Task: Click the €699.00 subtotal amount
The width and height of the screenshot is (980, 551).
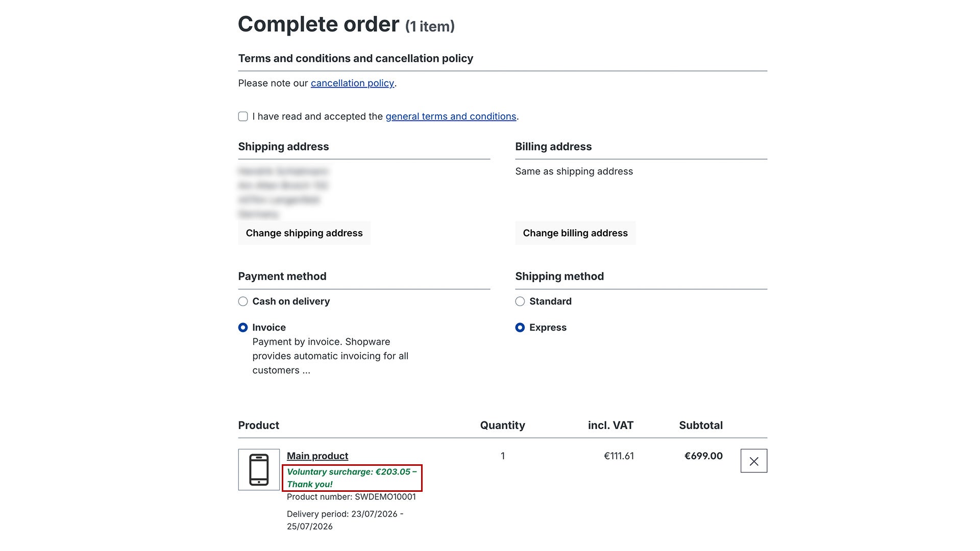Action: click(x=703, y=456)
